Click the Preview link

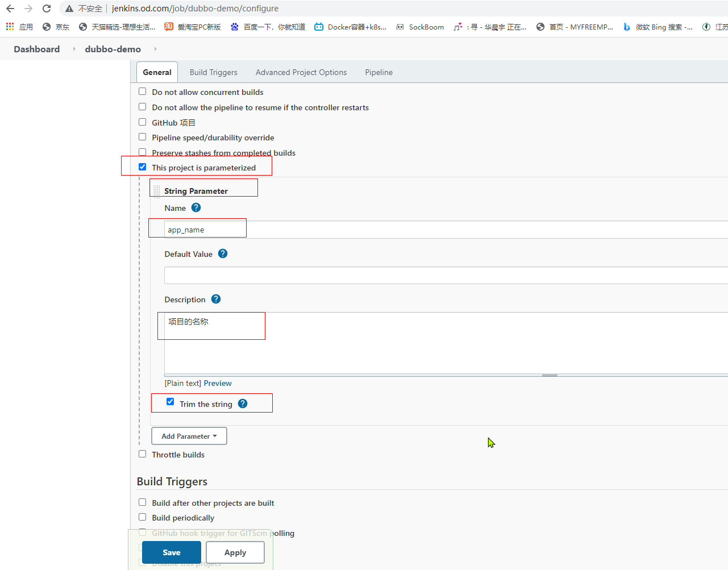click(x=218, y=383)
